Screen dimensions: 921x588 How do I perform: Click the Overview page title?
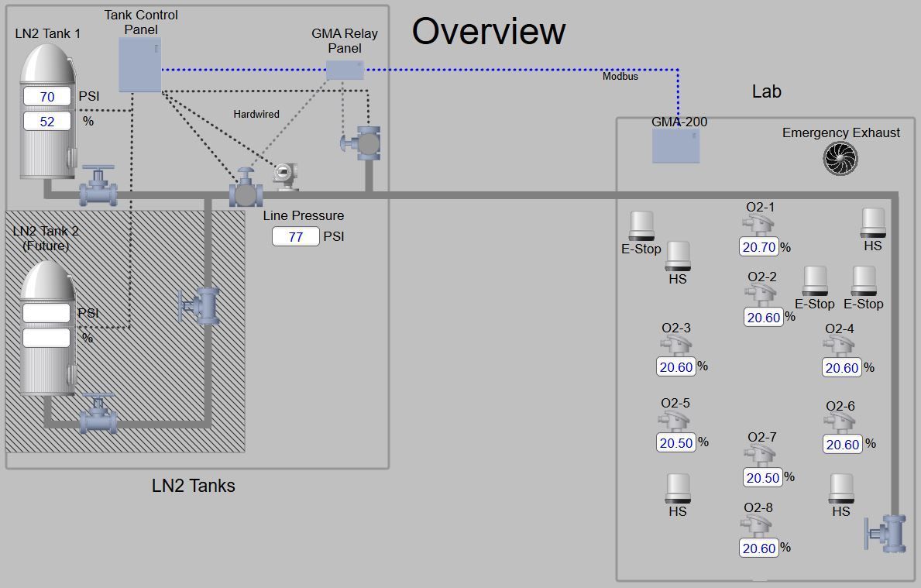[489, 30]
